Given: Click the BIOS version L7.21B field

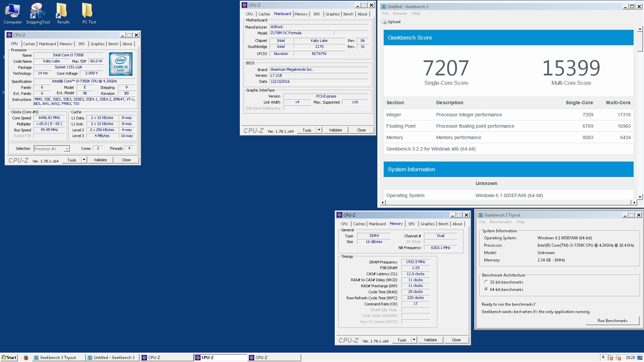Looking at the screenshot, I should click(x=319, y=75).
